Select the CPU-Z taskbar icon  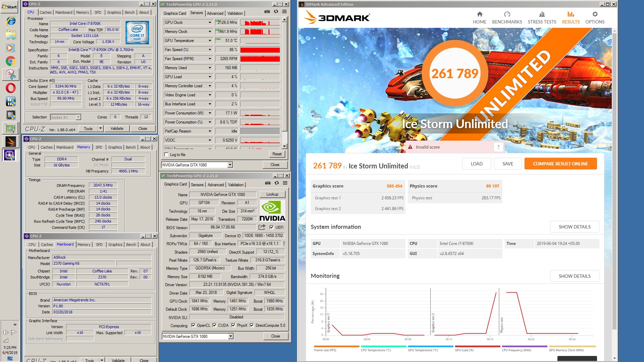coord(9,155)
